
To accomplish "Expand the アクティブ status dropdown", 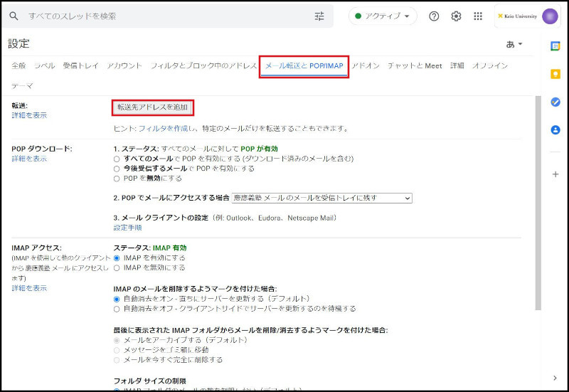I will pyautogui.click(x=383, y=16).
